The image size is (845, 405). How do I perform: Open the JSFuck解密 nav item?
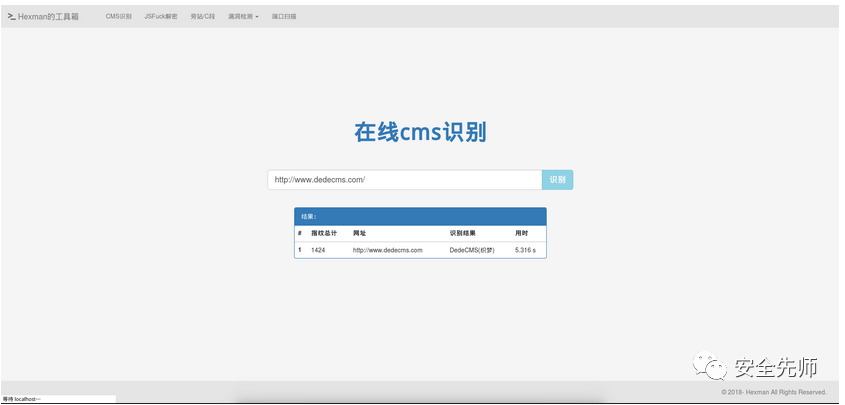pos(161,17)
